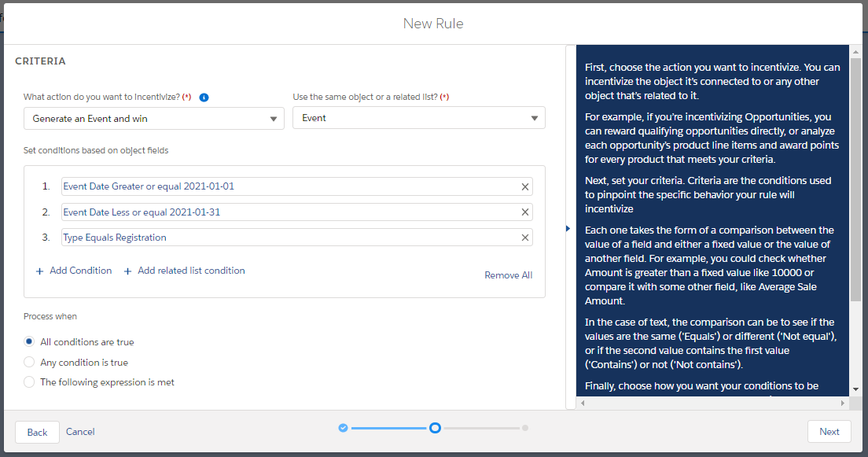The height and width of the screenshot is (457, 868).
Task: Select 'All conditions are true' radio option
Action: point(29,342)
